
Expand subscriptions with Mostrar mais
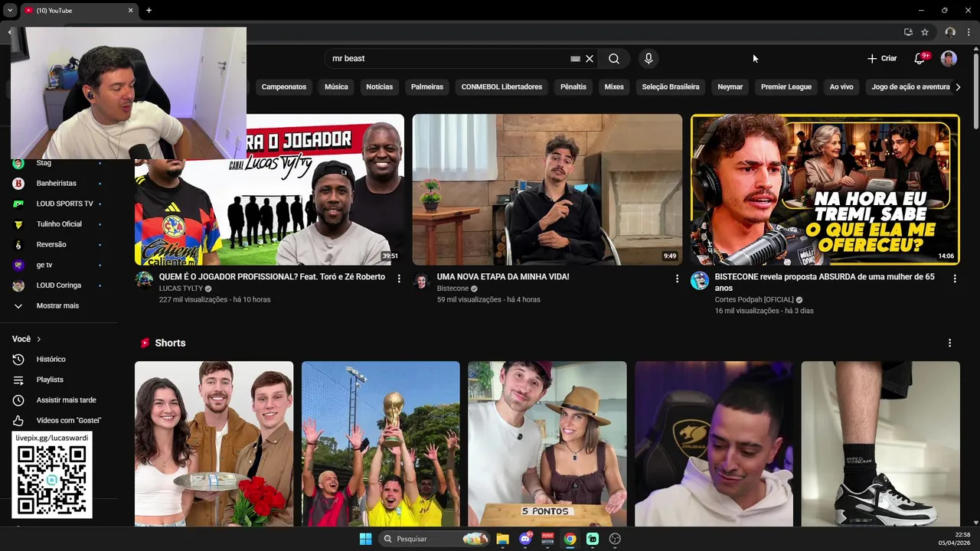pyautogui.click(x=58, y=306)
